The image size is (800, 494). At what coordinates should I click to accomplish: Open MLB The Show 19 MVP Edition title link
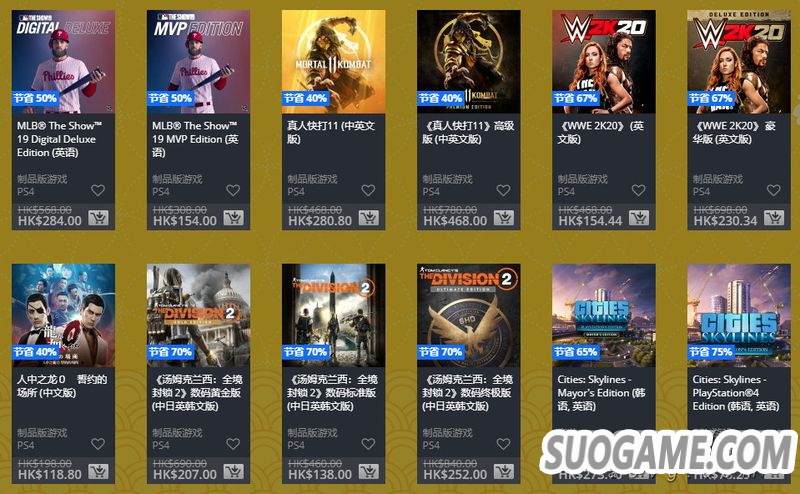(195, 139)
